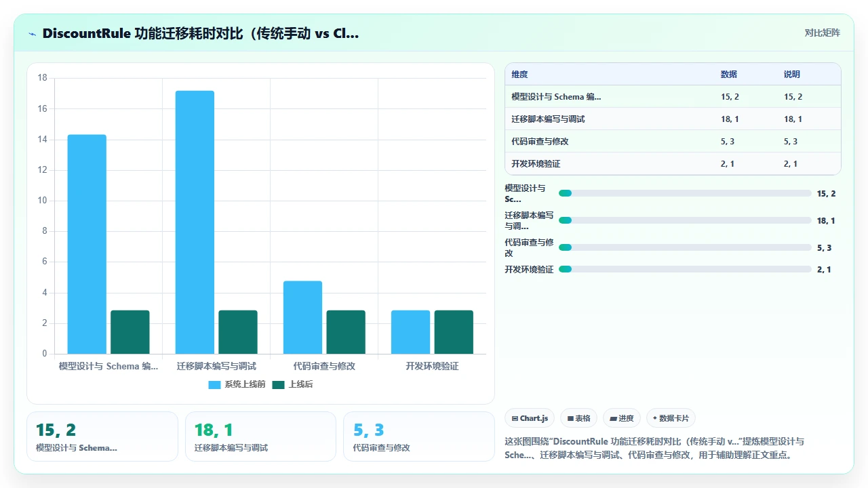Click the blue bar for 代码审查与修改

tap(302, 317)
